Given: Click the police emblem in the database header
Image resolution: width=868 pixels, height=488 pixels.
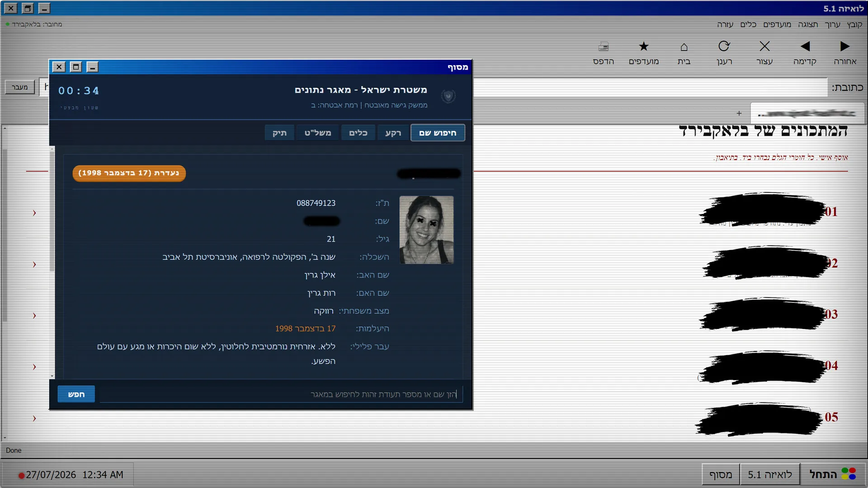Looking at the screenshot, I should 448,96.
